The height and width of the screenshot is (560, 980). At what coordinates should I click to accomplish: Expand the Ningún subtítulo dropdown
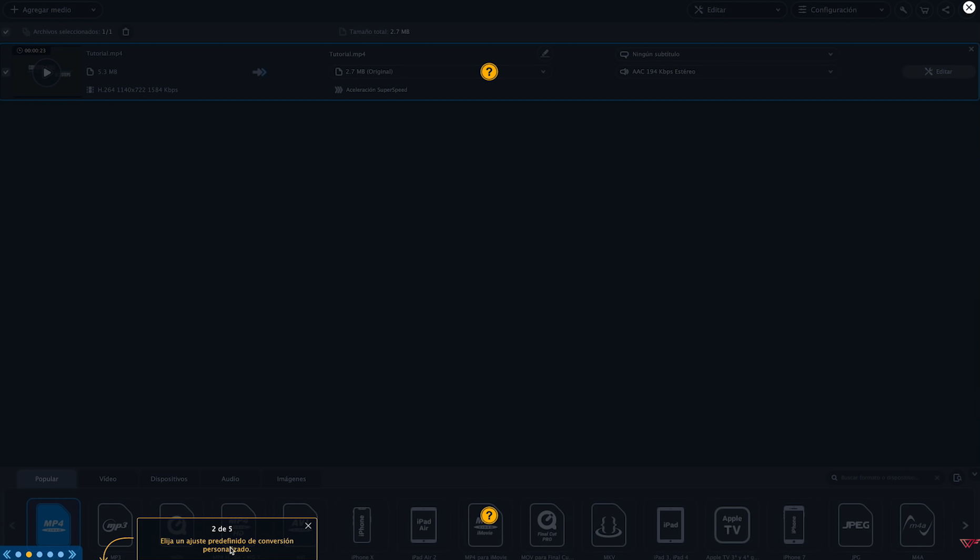[726, 54]
